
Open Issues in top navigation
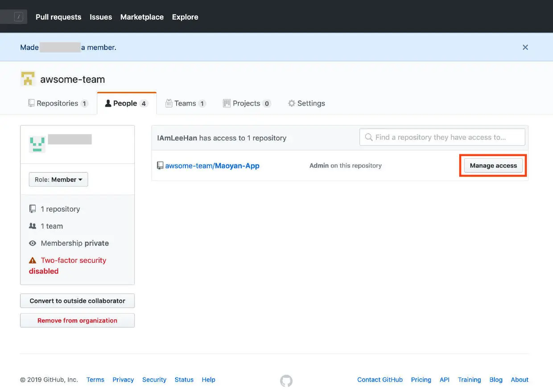[101, 17]
